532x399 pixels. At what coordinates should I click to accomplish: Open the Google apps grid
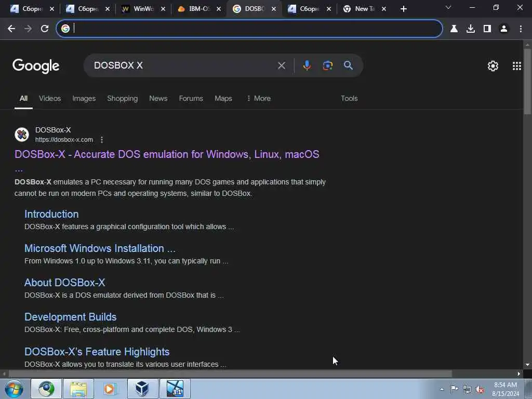(517, 66)
